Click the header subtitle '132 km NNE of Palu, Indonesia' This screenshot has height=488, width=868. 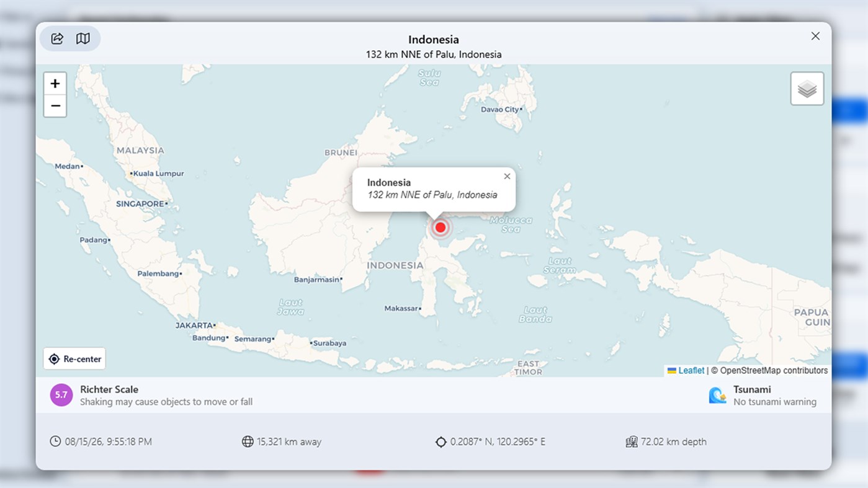tap(434, 55)
